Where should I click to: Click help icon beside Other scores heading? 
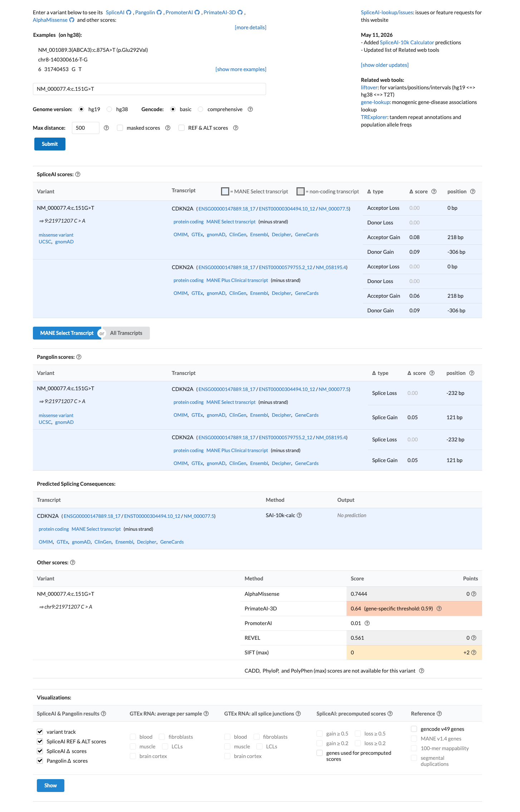click(73, 563)
